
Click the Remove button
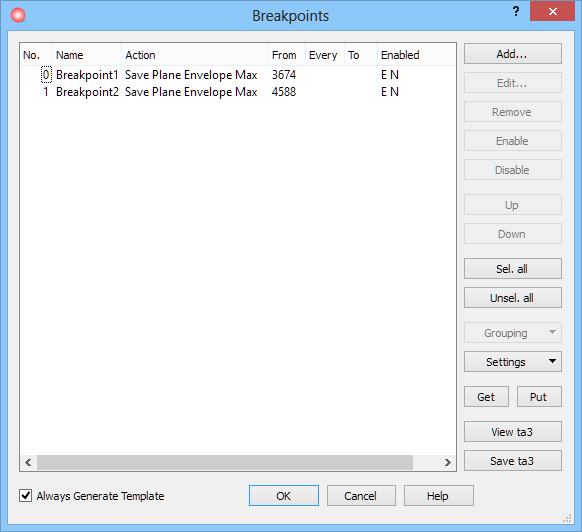click(513, 112)
